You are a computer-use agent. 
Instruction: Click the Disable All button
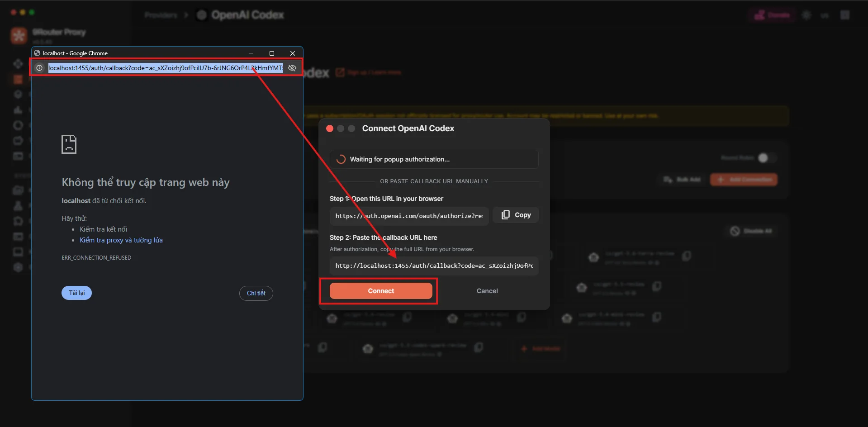(x=751, y=231)
